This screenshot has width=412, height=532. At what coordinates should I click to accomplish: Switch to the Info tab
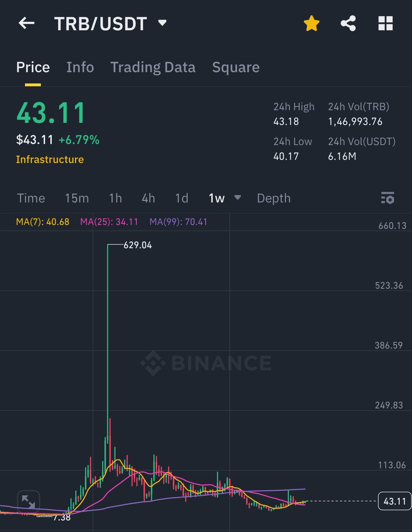(x=80, y=67)
